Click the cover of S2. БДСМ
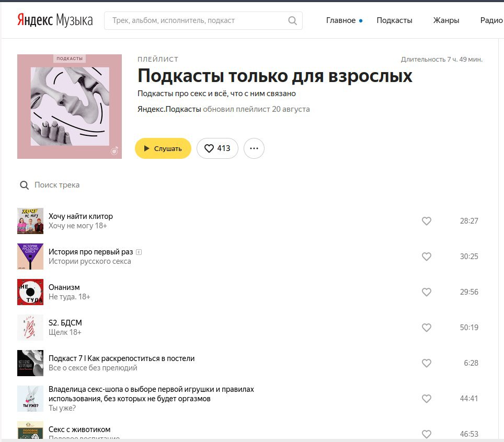The height and width of the screenshot is (442, 504). (x=30, y=328)
